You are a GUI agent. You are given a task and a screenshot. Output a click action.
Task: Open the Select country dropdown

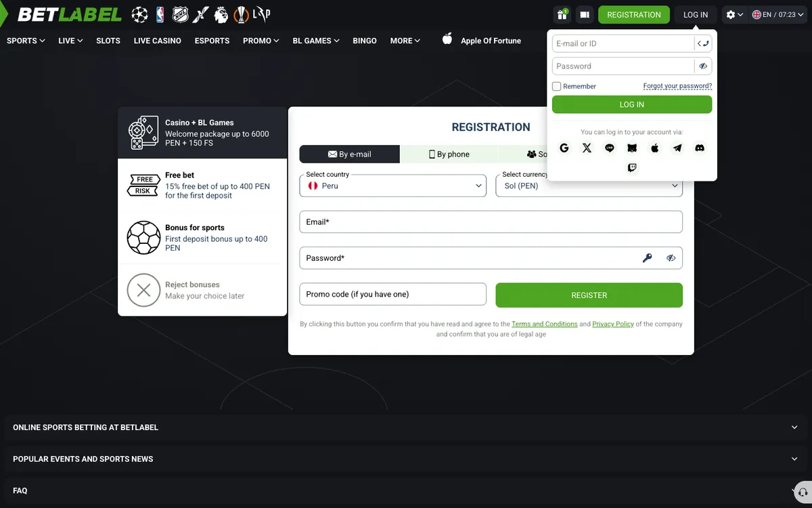(x=392, y=186)
